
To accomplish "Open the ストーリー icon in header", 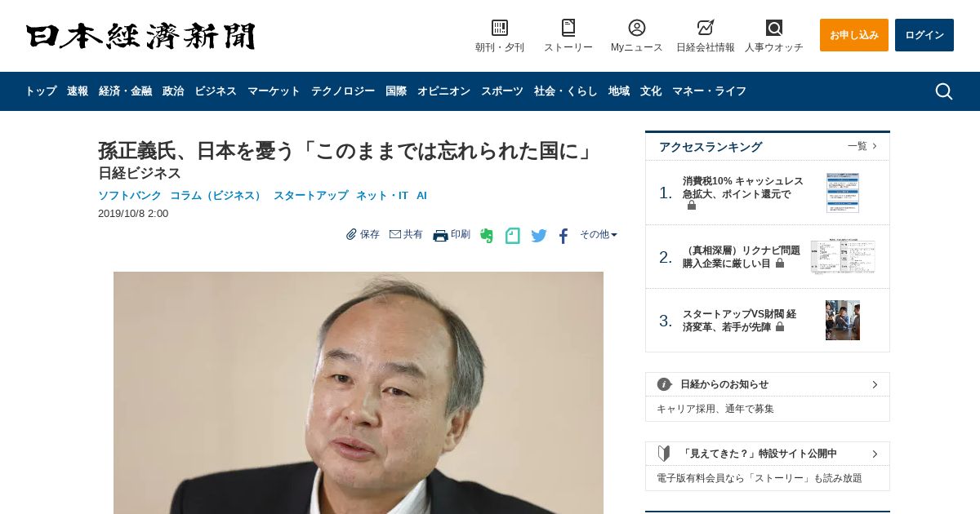I will 568,28.
